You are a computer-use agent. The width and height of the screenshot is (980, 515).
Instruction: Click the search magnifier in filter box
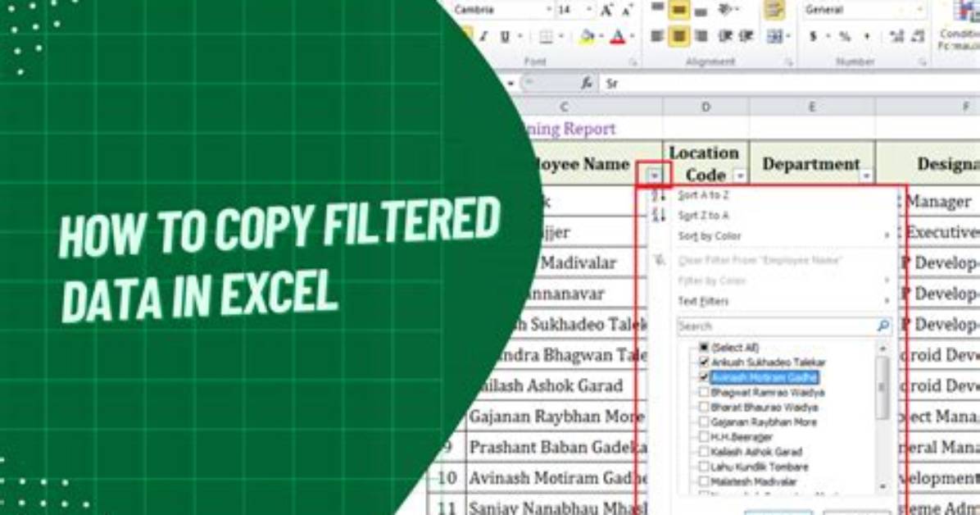[883, 326]
